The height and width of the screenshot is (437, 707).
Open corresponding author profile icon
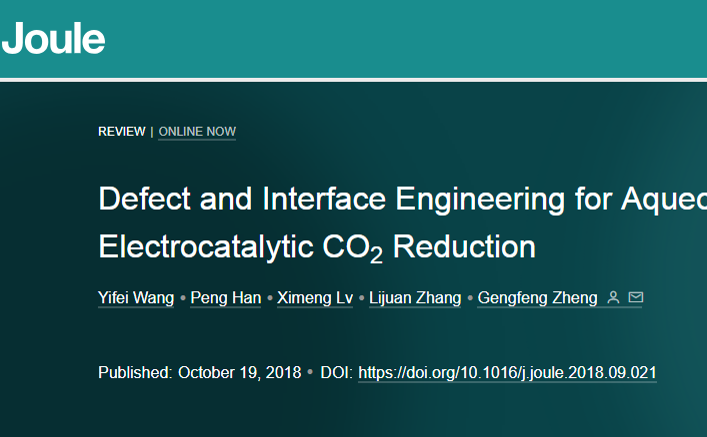pos(614,298)
